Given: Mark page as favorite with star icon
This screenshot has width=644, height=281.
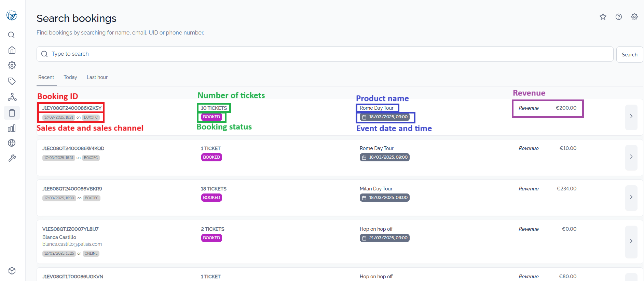Looking at the screenshot, I should click(x=603, y=17).
